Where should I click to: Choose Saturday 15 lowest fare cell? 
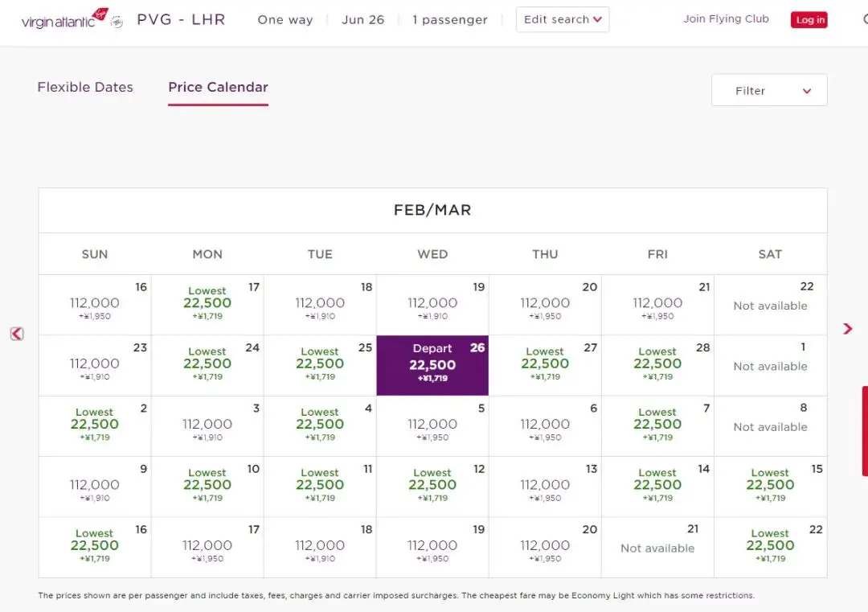(770, 486)
